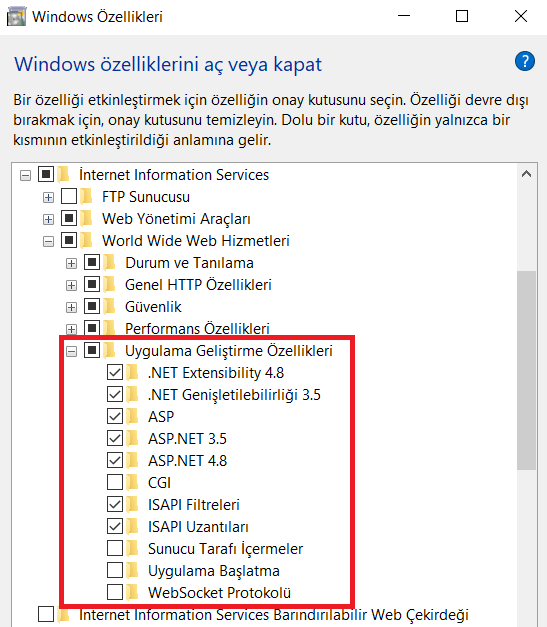Uncheck the ASP checkbox
The image size is (547, 627).
115,416
